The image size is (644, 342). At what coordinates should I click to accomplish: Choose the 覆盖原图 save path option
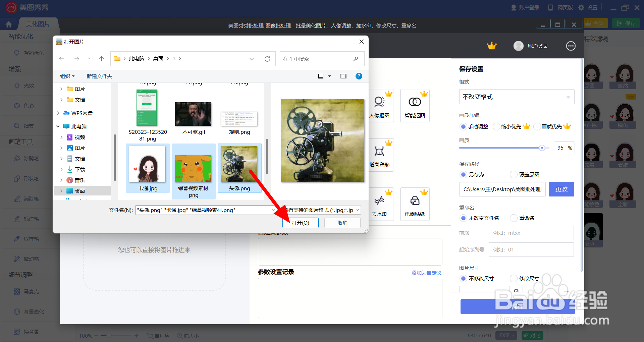pos(514,174)
